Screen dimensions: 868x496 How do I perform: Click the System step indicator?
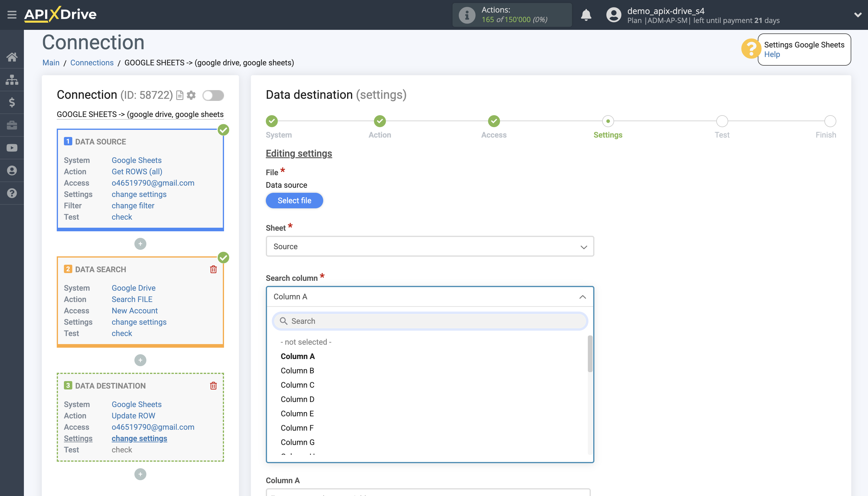point(272,121)
